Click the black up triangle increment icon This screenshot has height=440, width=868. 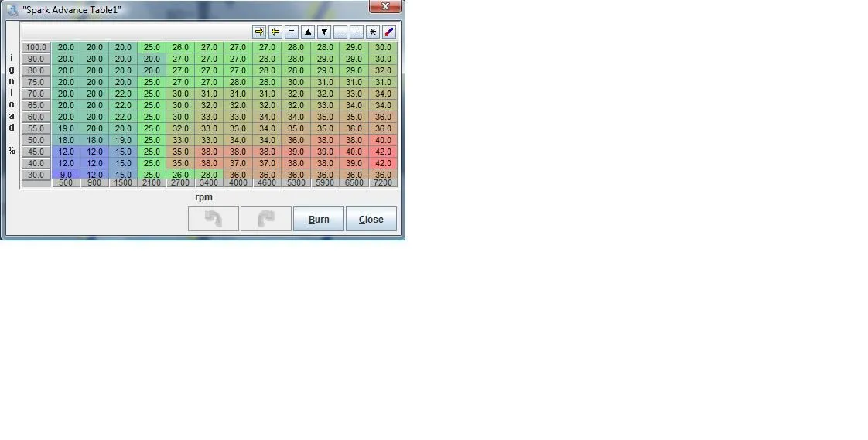coord(308,32)
